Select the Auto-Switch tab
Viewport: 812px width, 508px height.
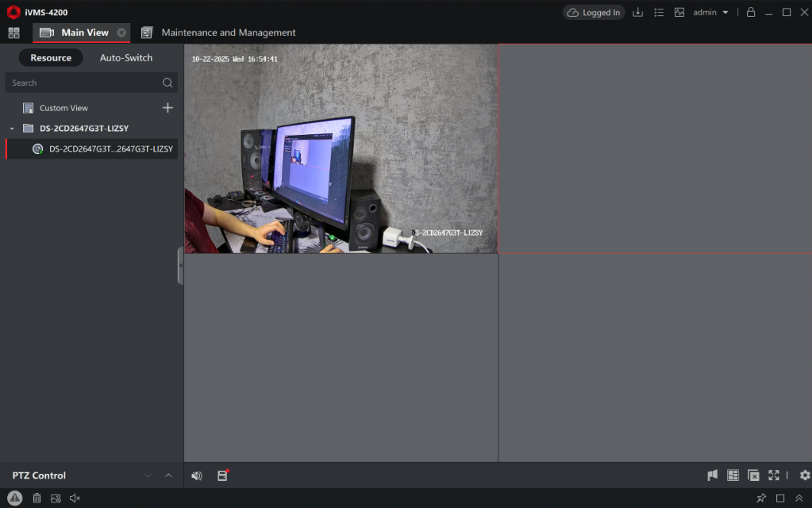pos(126,58)
